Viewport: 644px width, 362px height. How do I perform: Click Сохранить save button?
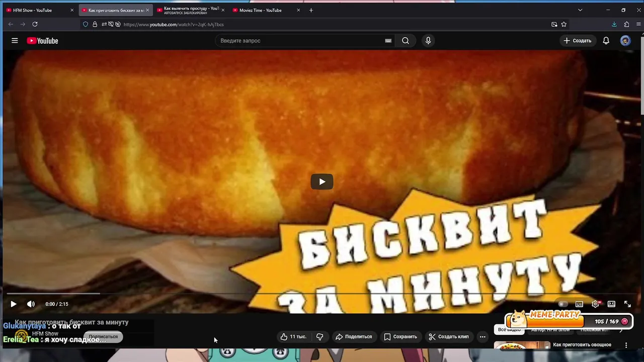400,337
